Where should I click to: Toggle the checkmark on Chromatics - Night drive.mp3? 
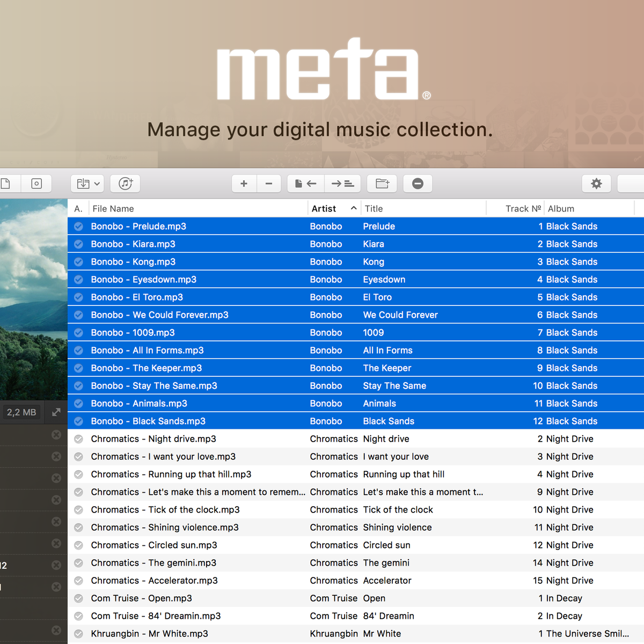pyautogui.click(x=78, y=438)
